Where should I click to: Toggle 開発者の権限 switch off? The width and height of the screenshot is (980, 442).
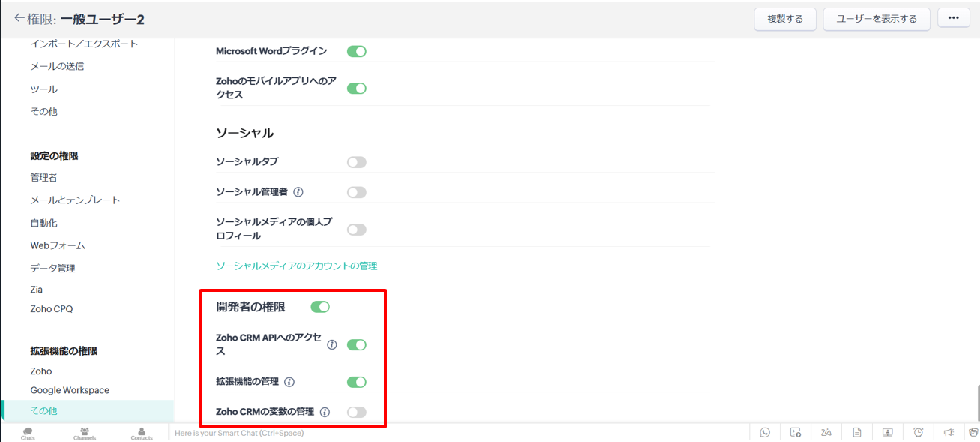[x=320, y=307]
